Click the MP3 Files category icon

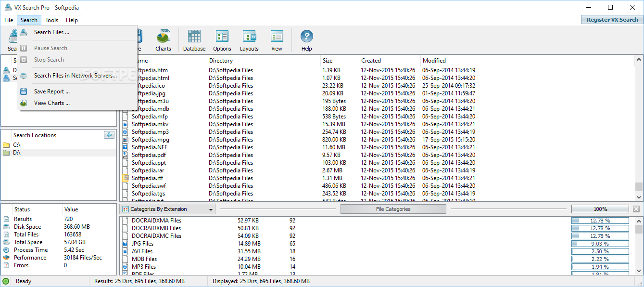tap(125, 267)
